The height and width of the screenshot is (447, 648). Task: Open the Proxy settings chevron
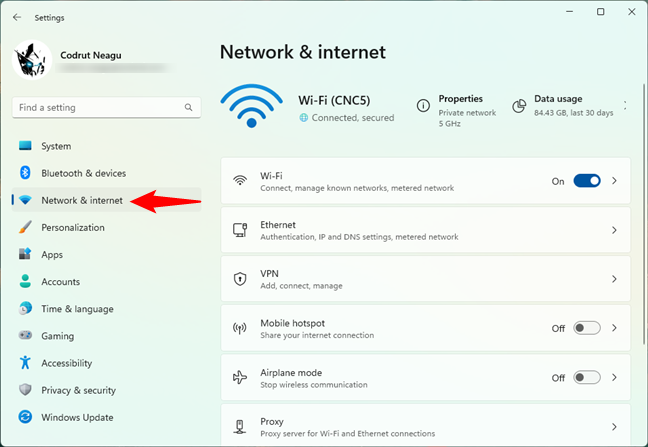coord(614,426)
